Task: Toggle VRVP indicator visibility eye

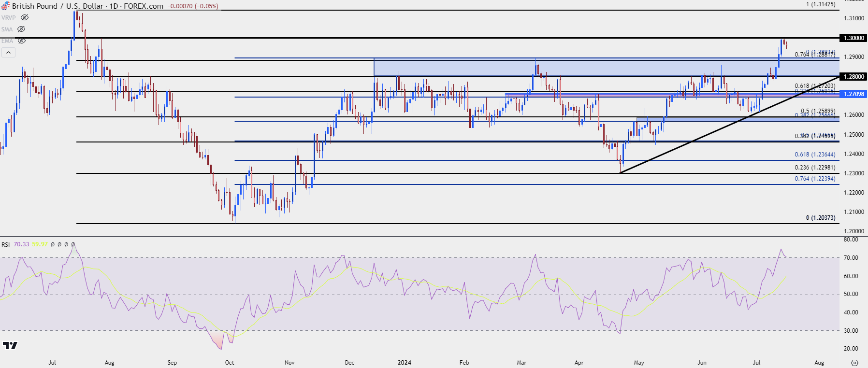Action: [x=25, y=17]
